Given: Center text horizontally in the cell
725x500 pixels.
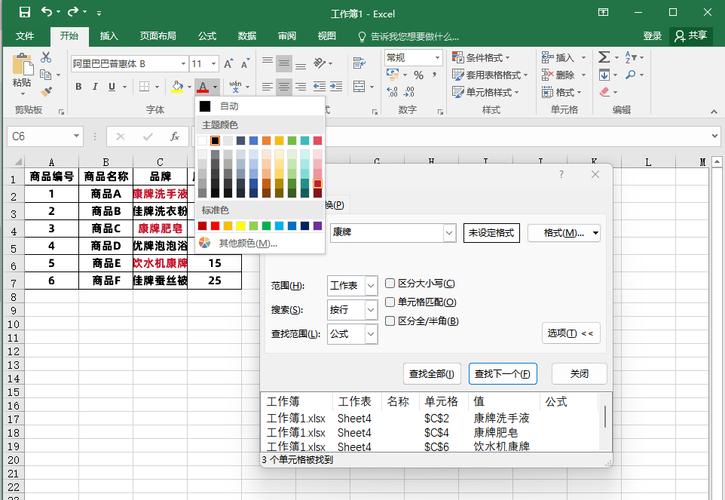Looking at the screenshot, I should click(x=284, y=86).
